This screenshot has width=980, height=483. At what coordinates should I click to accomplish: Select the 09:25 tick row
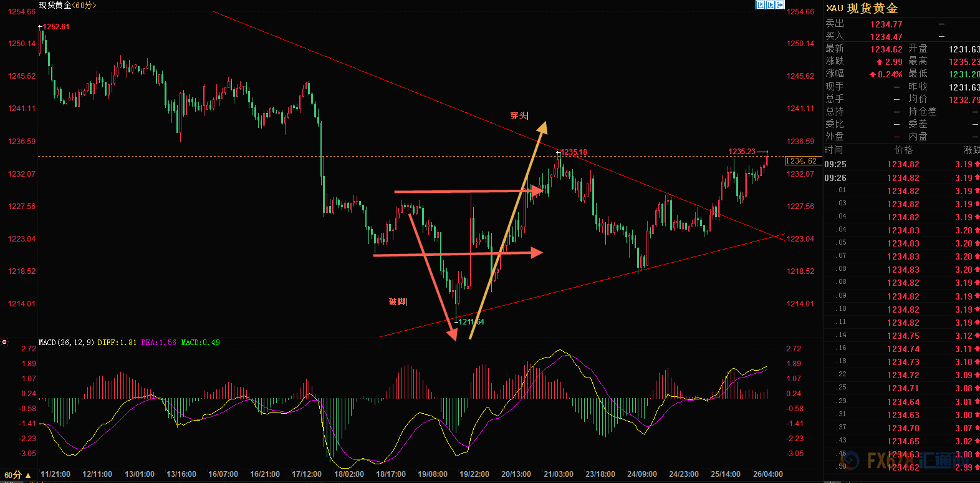[x=902, y=164]
